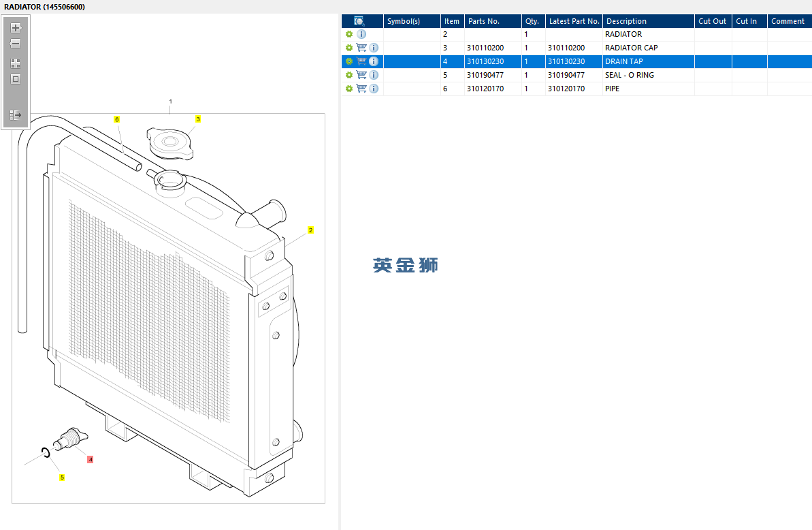This screenshot has height=530, width=812.
Task: Select part number 310120170 in Parts No.
Action: [485, 89]
